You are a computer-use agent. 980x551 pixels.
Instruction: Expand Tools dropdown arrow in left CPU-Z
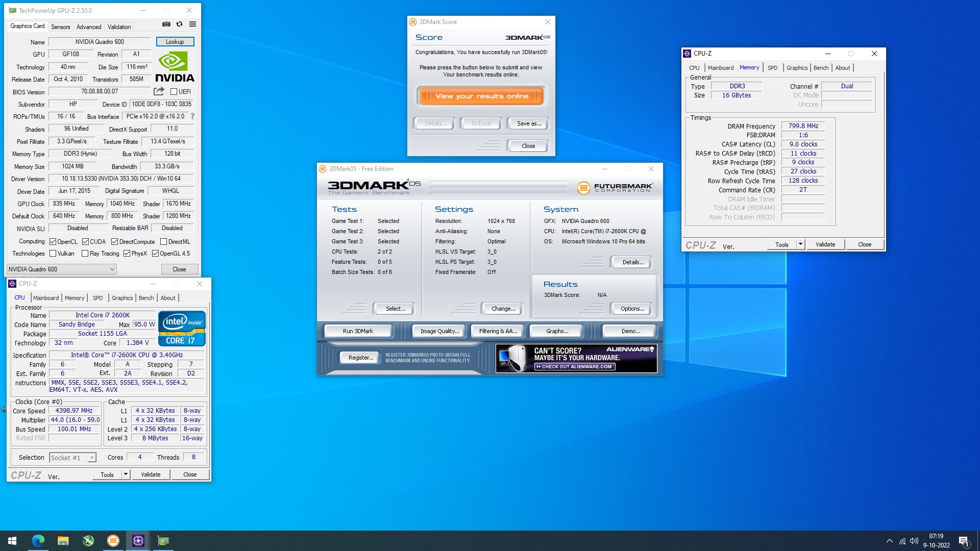pos(126,474)
